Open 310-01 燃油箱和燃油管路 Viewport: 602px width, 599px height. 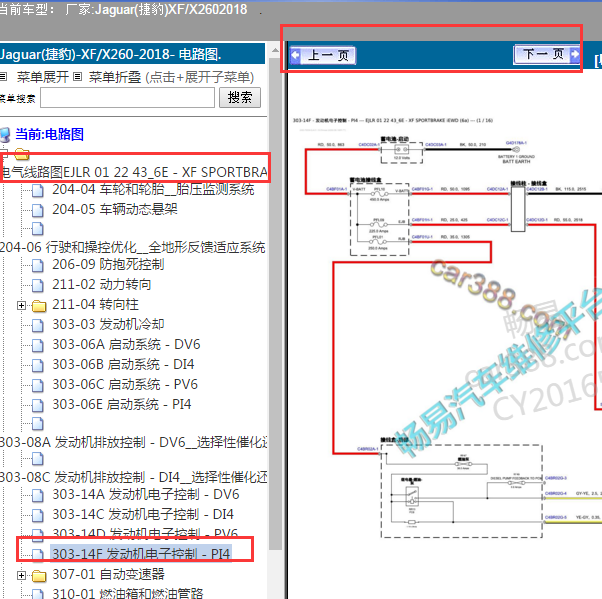(127, 593)
